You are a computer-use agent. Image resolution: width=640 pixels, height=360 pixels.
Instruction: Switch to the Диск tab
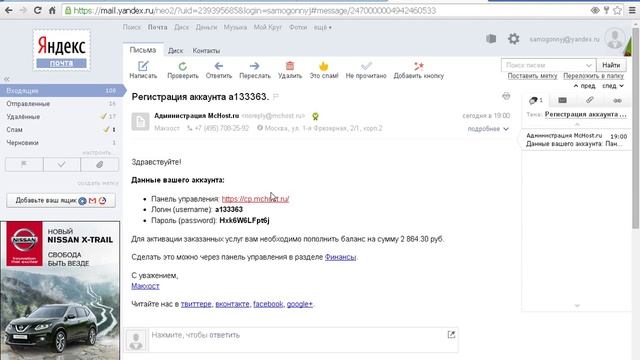[175, 51]
